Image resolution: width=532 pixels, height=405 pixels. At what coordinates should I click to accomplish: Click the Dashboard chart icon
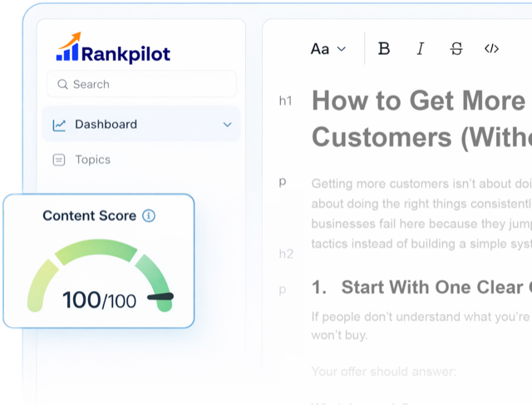point(59,125)
